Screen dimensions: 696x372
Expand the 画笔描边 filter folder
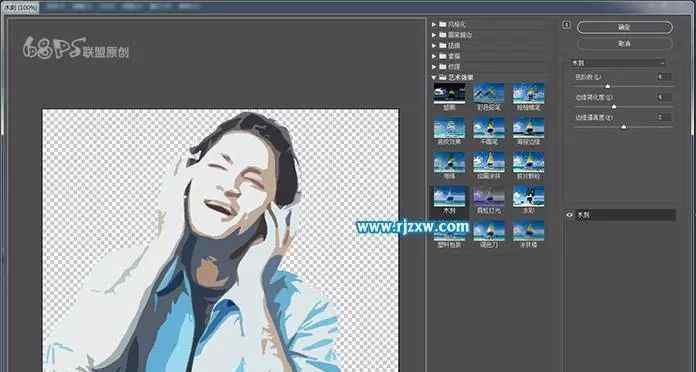tap(435, 35)
